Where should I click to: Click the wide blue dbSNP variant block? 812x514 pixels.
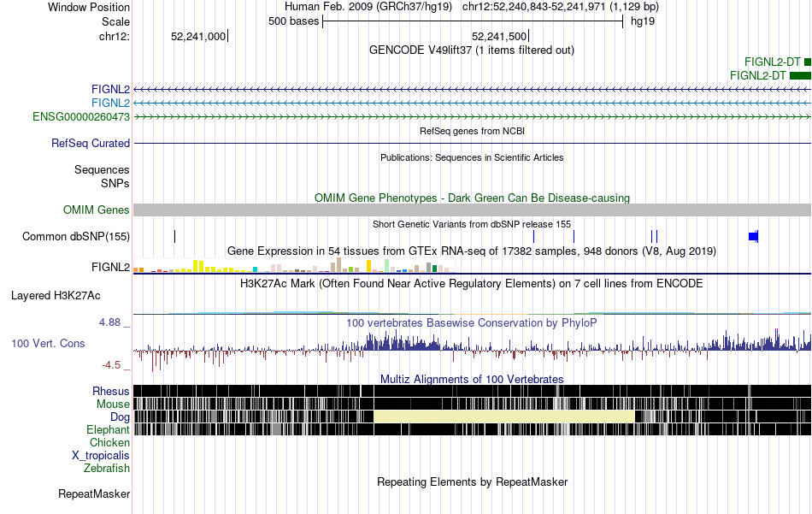coord(754,236)
